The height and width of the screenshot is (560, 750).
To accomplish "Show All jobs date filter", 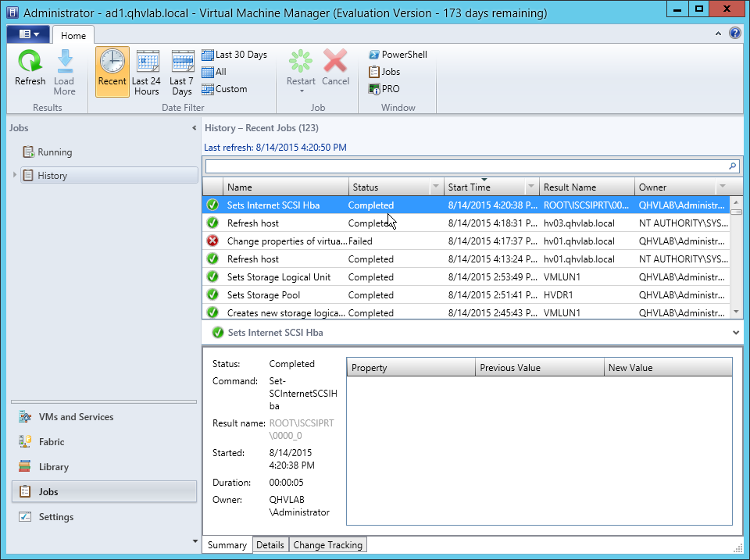I will (214, 72).
